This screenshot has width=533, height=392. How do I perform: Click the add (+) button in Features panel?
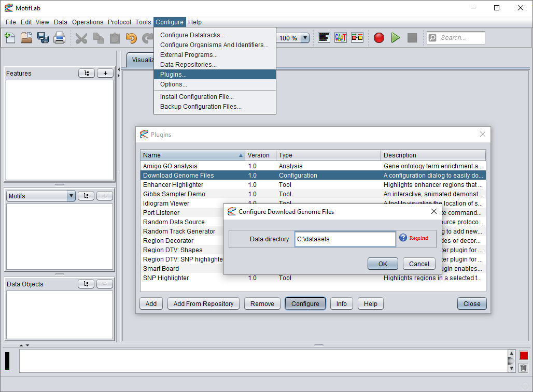(x=105, y=74)
